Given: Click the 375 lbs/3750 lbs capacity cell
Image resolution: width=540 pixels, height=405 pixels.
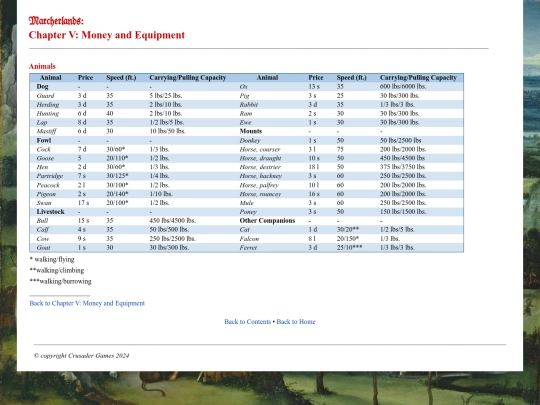Looking at the screenshot, I should [x=403, y=167].
